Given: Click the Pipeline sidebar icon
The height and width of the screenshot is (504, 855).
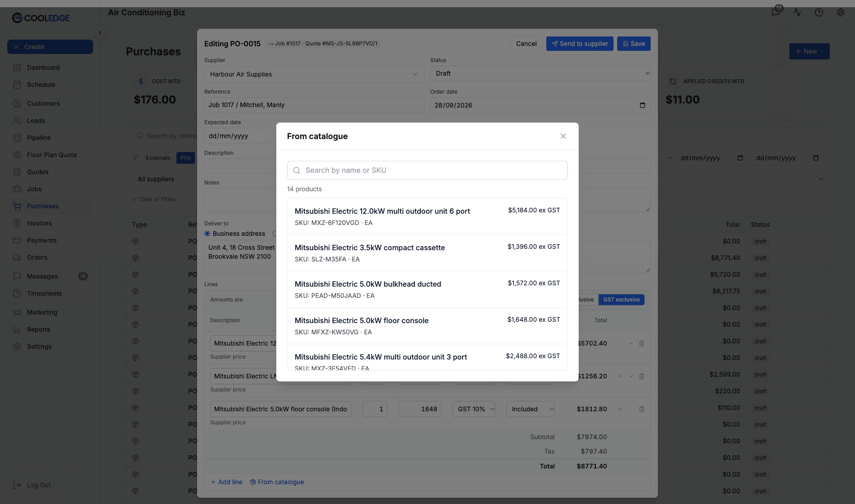Looking at the screenshot, I should click(x=17, y=138).
